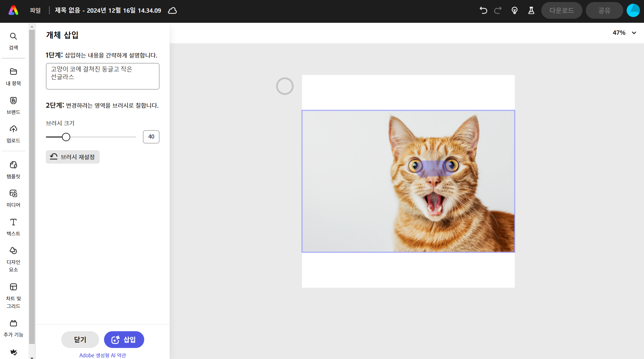
Task: Open the 텍스트 sidebar panel
Action: [13, 227]
